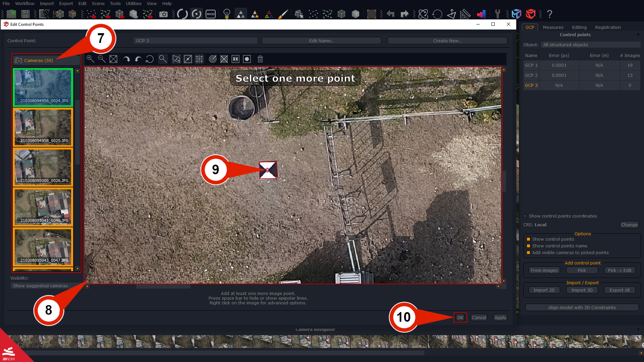Screen dimensions: 644x362
Task: Open the ruler and triangle measurement tool
Action: click(x=465, y=14)
